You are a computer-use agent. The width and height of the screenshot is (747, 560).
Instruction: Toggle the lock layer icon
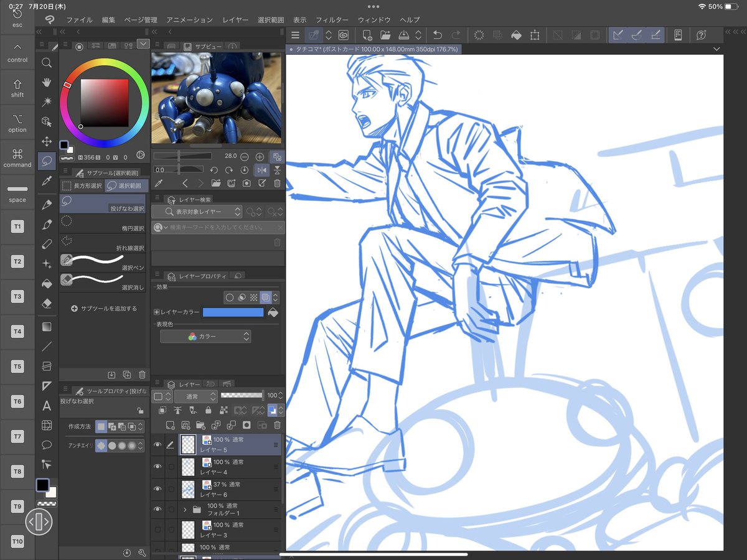pyautogui.click(x=208, y=410)
